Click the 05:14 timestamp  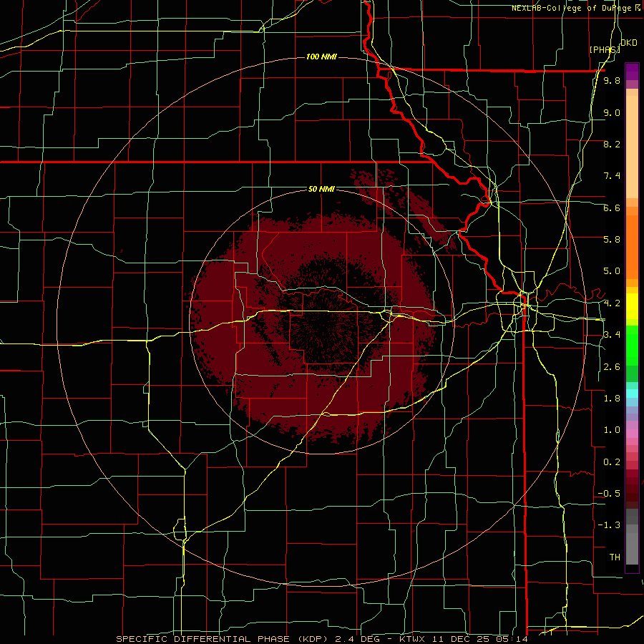512,639
